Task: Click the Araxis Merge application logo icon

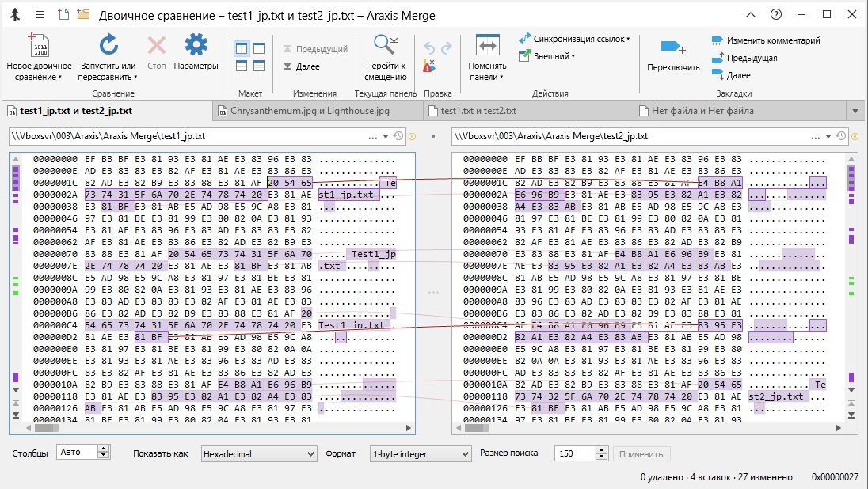Action: pyautogui.click(x=15, y=15)
